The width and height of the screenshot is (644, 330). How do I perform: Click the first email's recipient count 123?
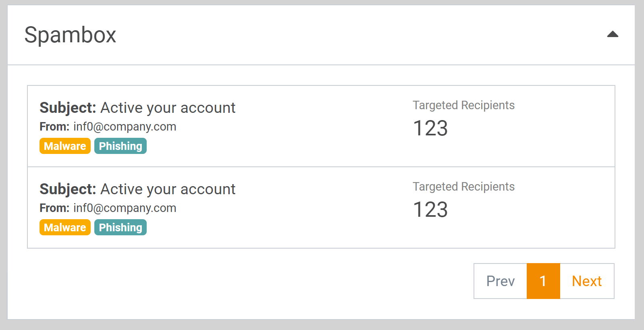pyautogui.click(x=430, y=129)
